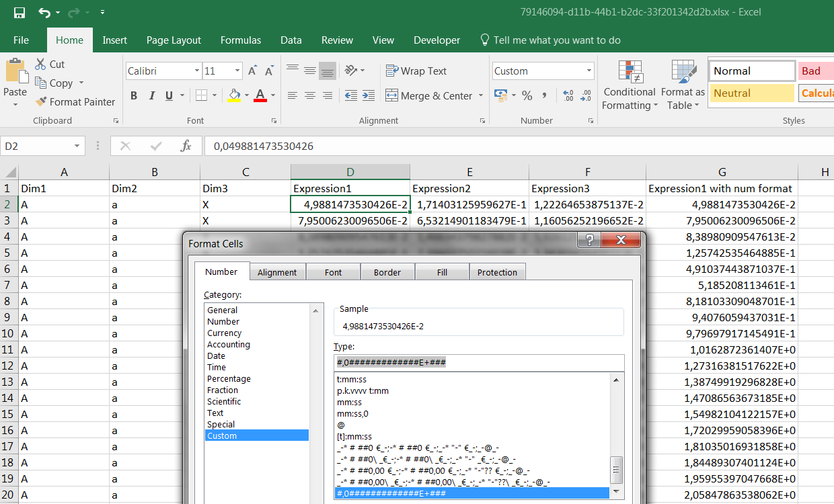Open the font name Calibri dropdown
Viewport: 834px width, 504px height.
[196, 71]
